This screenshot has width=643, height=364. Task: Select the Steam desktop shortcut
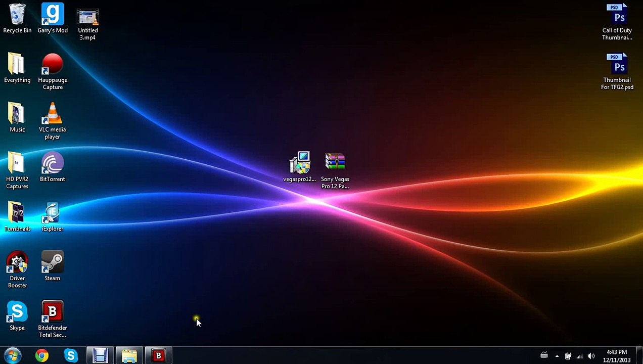(x=53, y=266)
